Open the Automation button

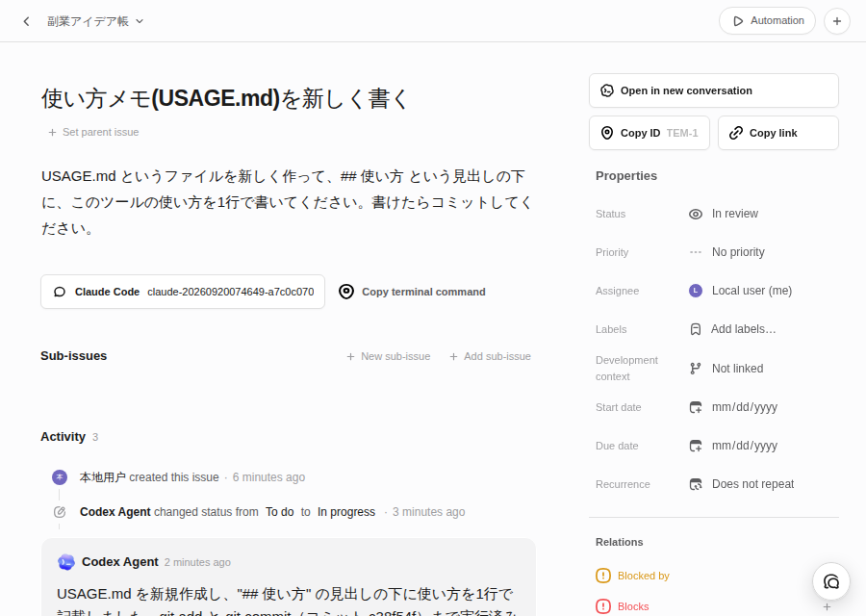(x=767, y=21)
